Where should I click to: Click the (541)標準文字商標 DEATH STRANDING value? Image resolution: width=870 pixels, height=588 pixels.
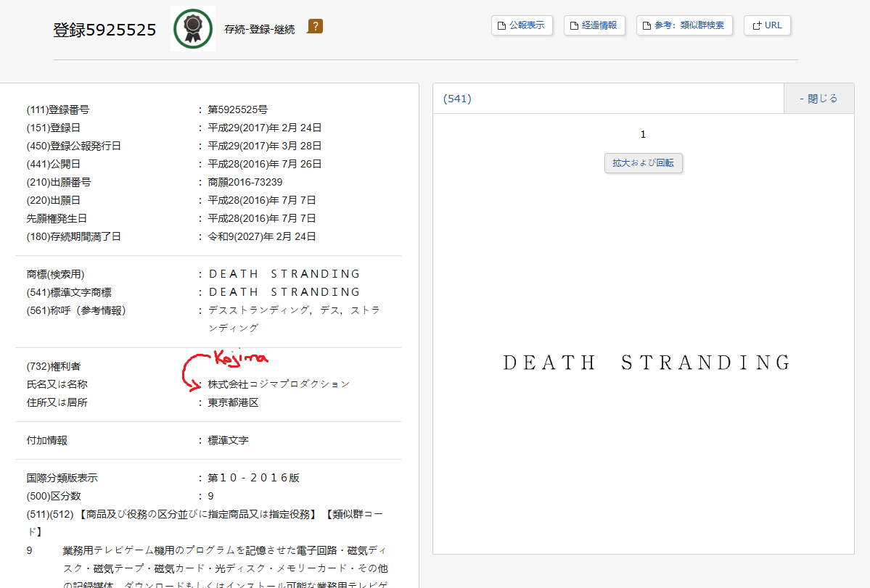[x=284, y=292]
